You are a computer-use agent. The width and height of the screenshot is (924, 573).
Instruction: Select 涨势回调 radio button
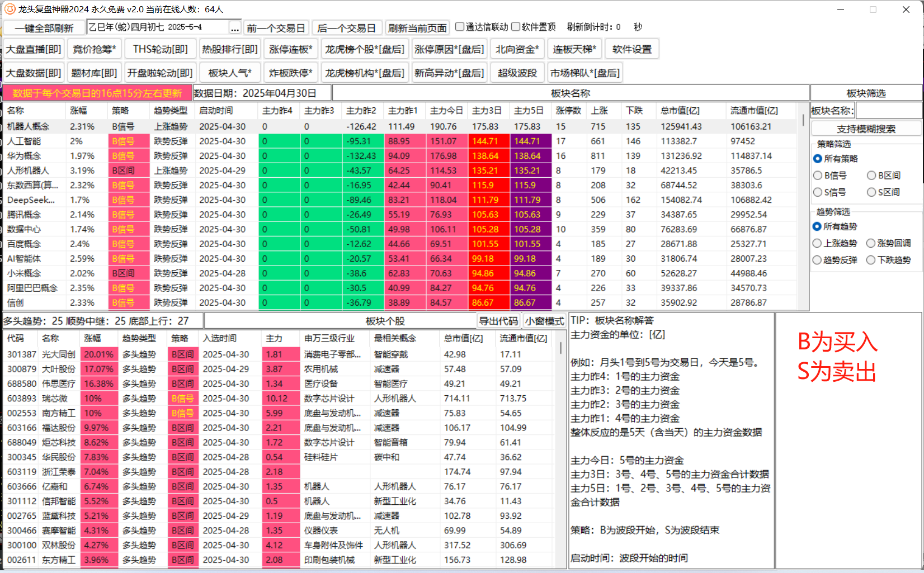871,243
